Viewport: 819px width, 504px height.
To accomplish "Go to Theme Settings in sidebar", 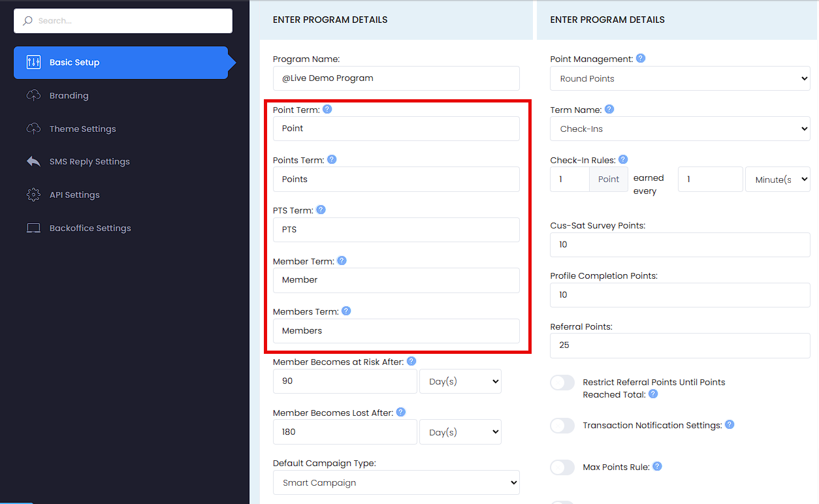I will tap(83, 129).
